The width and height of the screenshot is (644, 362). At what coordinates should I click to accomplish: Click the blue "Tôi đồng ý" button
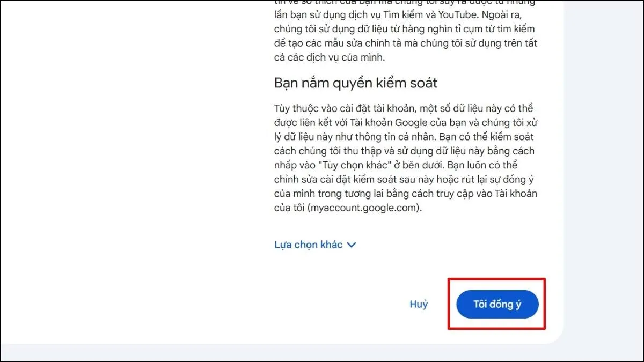[x=497, y=304]
